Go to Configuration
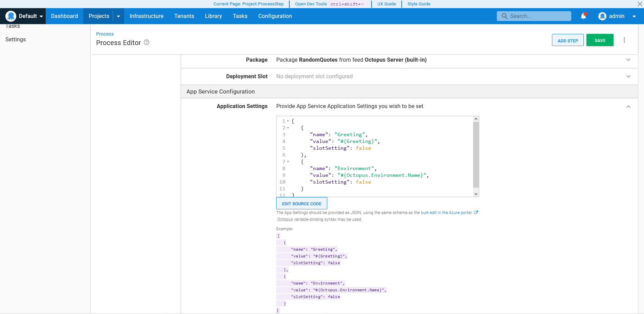 275,16
